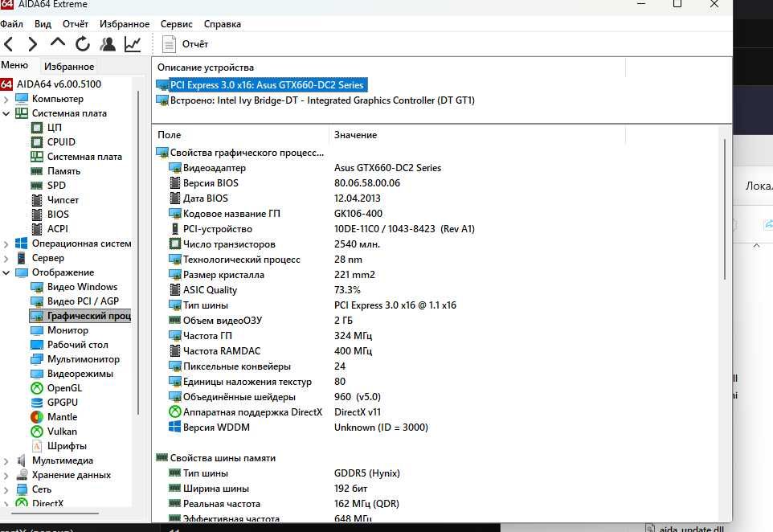The image size is (773, 532).
Task: Open the Видео PCI / AGP icon
Action: coord(37,301)
